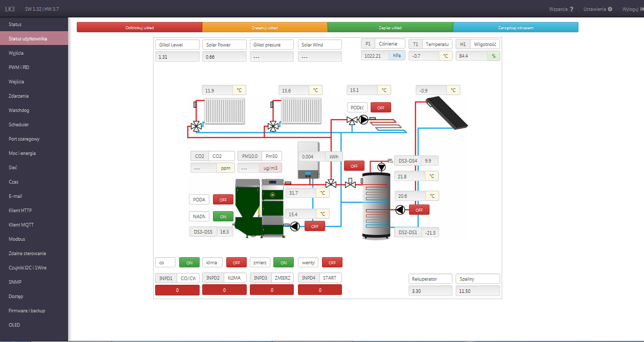The height and width of the screenshot is (342, 644).
Task: Switch the klima OFF toggle
Action: click(x=236, y=262)
